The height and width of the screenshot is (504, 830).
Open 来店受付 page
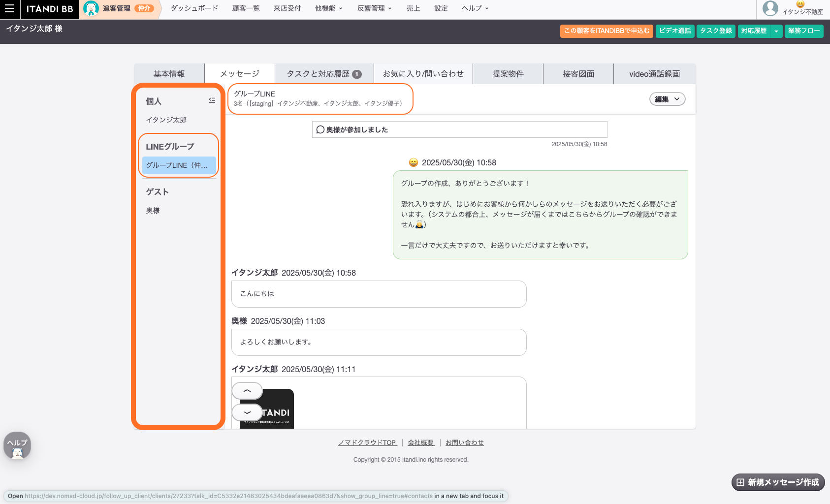pyautogui.click(x=287, y=8)
